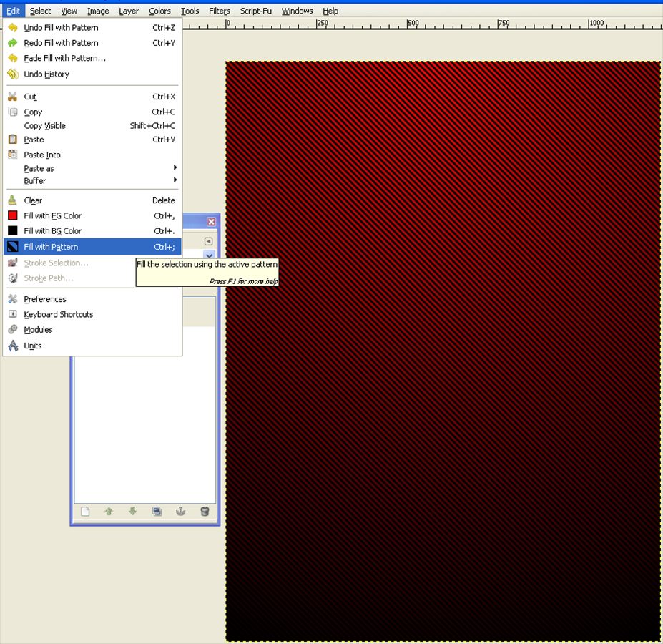This screenshot has height=644, width=663.
Task: Close the Layers dock window
Action: click(x=211, y=222)
